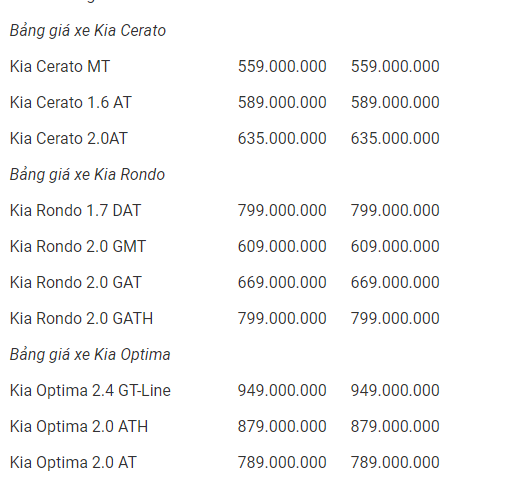Click the second 589.000.000 price in Cerato 1.6 AT row
Screen dimensions: 509x486
[395, 102]
